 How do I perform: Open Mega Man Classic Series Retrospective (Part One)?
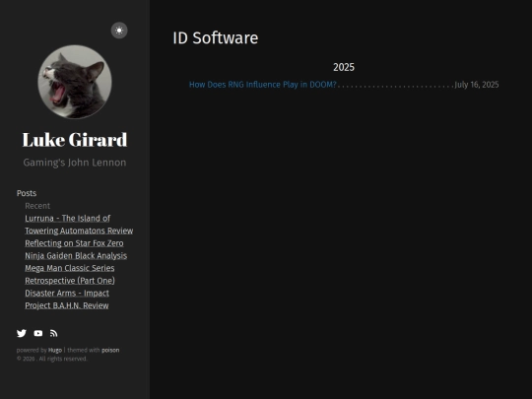pyautogui.click(x=70, y=274)
